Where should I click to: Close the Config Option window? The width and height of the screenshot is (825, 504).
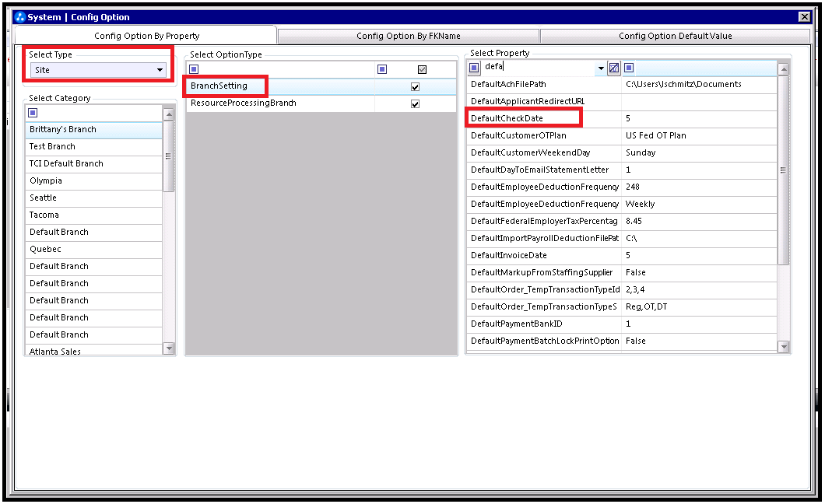[x=805, y=17]
